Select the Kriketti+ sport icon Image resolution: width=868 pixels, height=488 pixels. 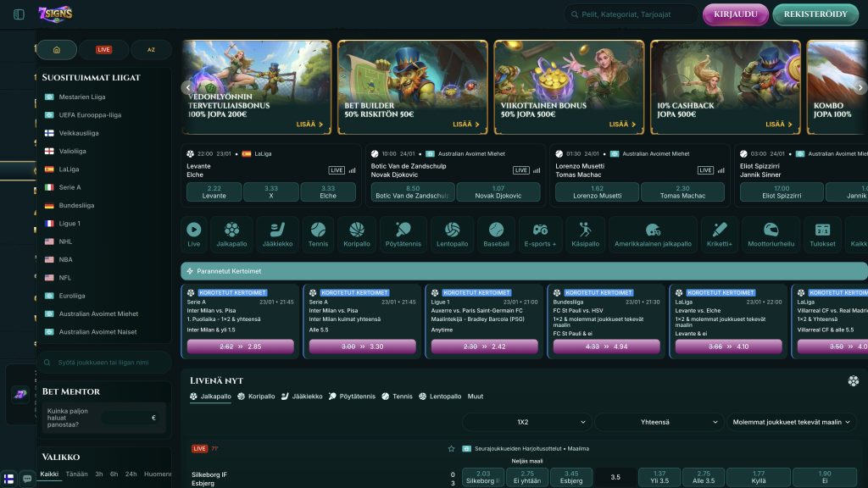click(719, 234)
